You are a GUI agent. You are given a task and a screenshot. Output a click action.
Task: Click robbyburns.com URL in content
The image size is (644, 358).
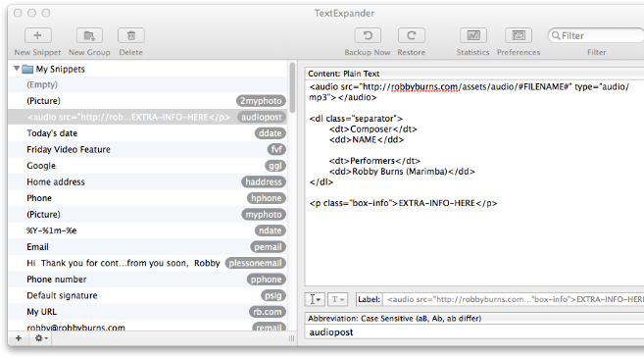click(424, 87)
